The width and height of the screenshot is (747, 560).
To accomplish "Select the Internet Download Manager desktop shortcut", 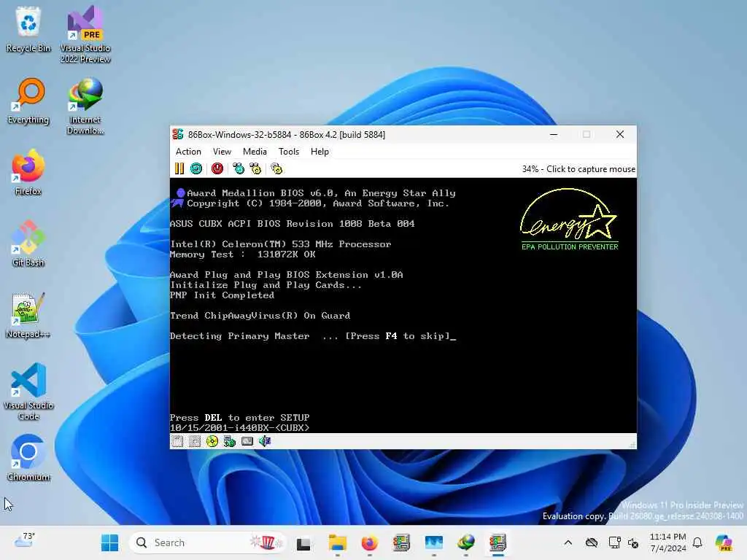I will 85,106.
